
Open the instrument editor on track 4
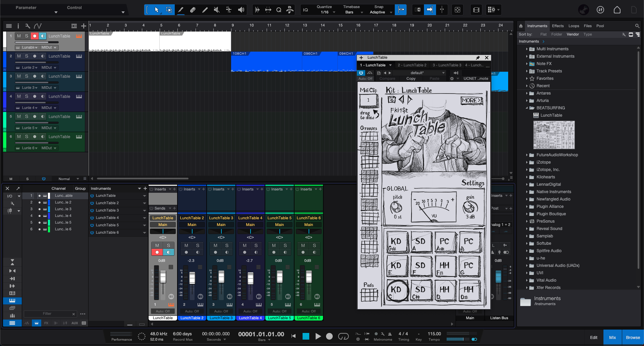click(79, 96)
